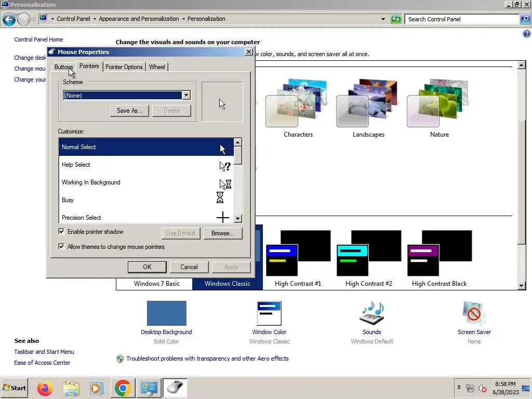Click the Save As... button
The height and width of the screenshot is (399, 532).
coord(129,111)
